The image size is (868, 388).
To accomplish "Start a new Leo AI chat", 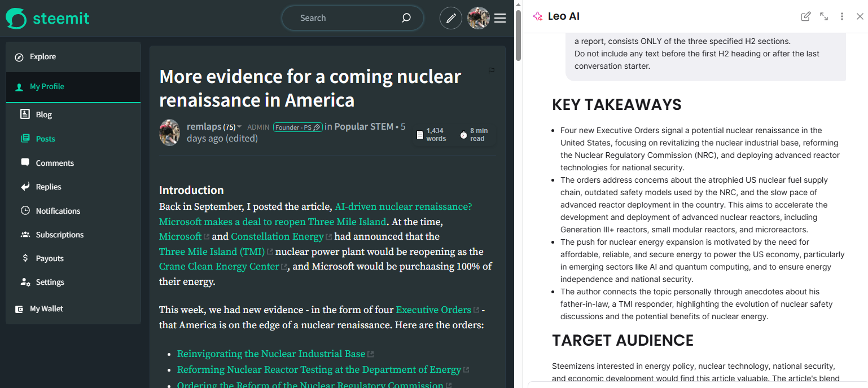I will coord(806,16).
